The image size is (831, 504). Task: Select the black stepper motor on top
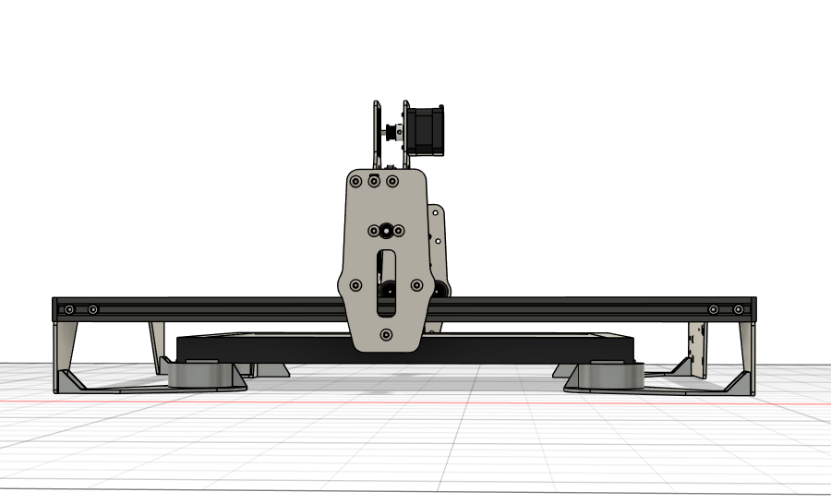coord(426,131)
